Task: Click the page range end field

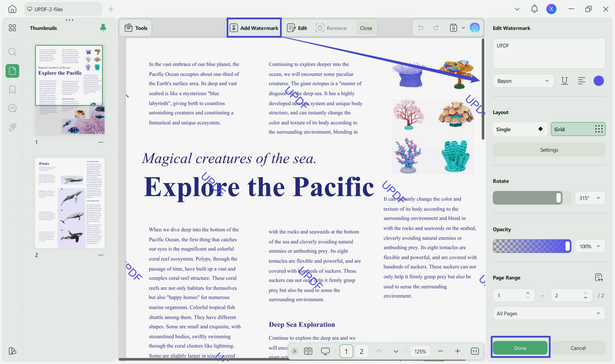Action: 571,295
